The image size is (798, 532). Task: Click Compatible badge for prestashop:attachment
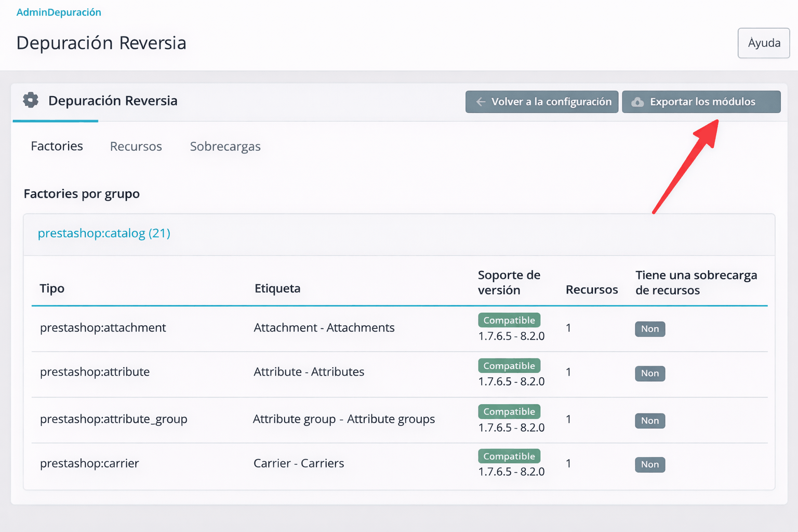pyautogui.click(x=509, y=321)
